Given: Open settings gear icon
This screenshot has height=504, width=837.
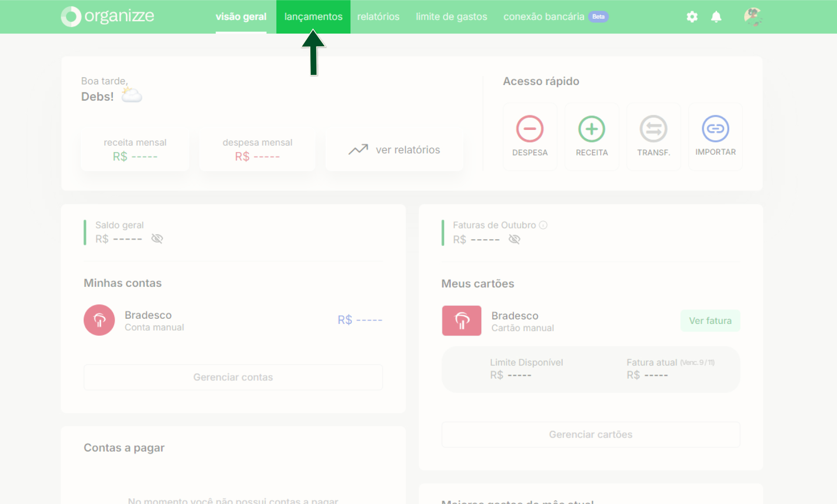Looking at the screenshot, I should 692,17.
